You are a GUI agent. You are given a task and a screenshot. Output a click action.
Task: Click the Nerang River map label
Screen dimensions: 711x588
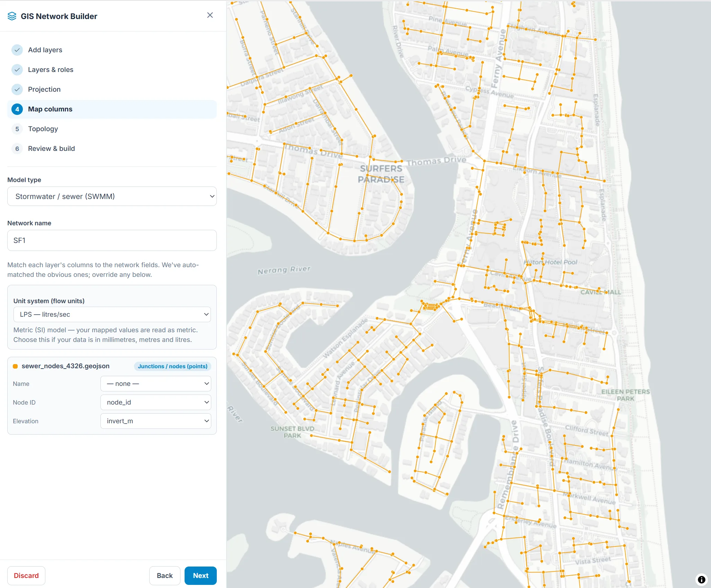284,270
